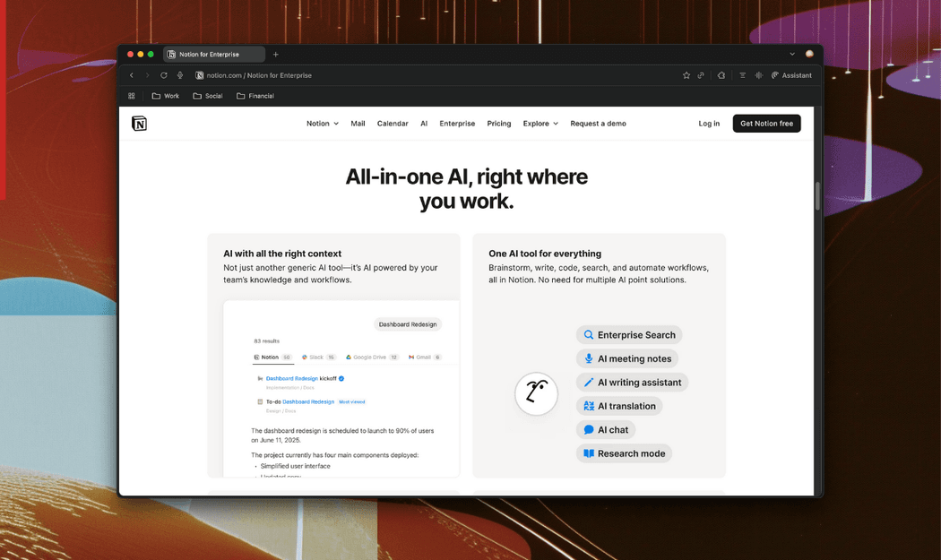Open the extensions icon in toolbar
The image size is (941, 560).
click(x=721, y=75)
